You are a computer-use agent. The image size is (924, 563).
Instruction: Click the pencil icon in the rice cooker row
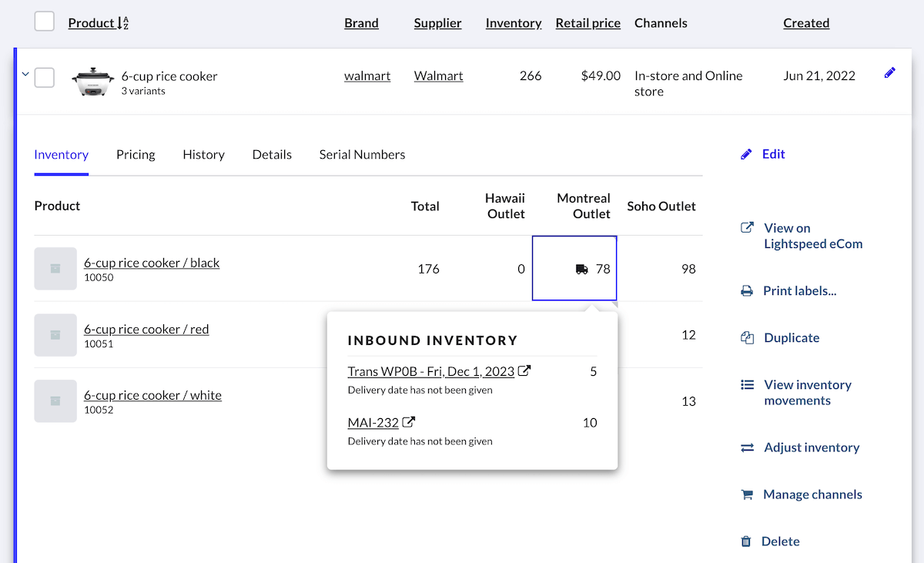(890, 73)
